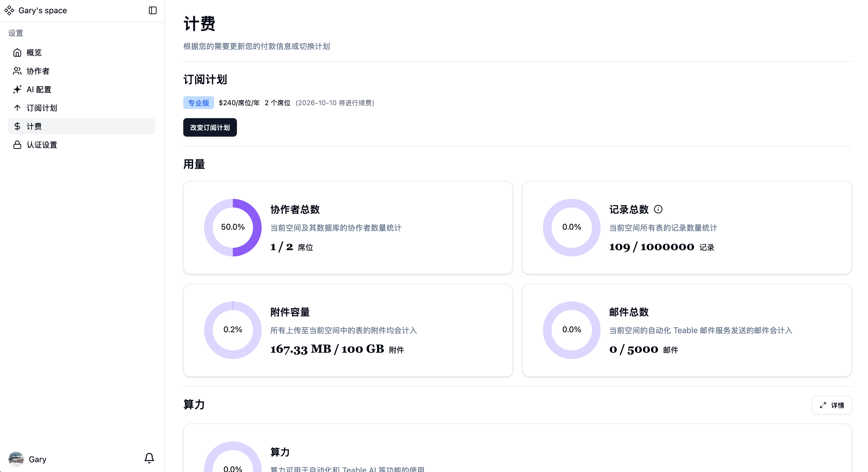Click the 邮件总数 usage card
This screenshot has width=868, height=472.
pos(686,330)
